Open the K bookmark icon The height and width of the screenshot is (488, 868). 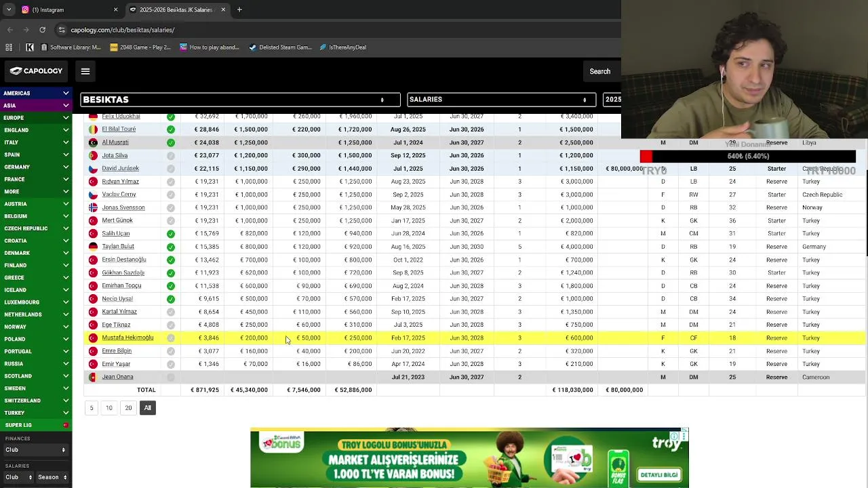[30, 47]
